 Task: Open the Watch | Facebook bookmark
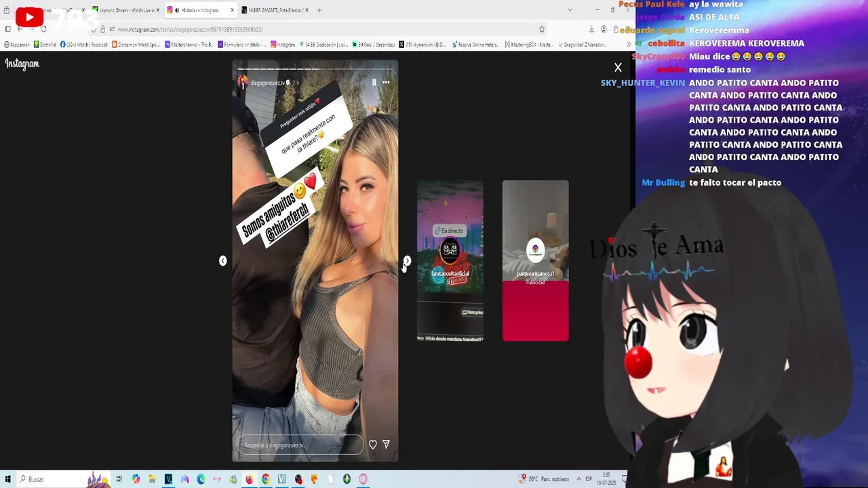[x=84, y=45]
